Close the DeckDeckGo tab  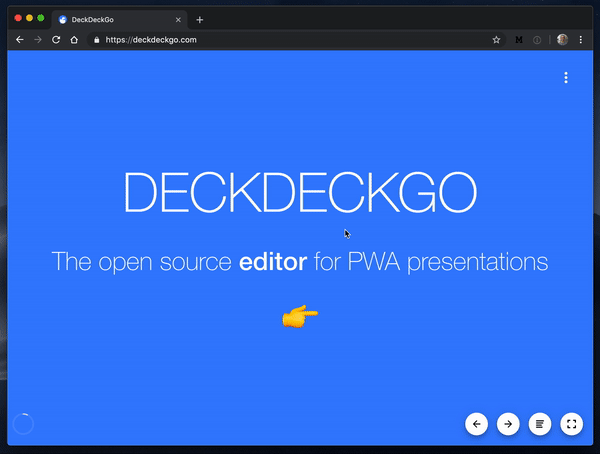coord(178,20)
